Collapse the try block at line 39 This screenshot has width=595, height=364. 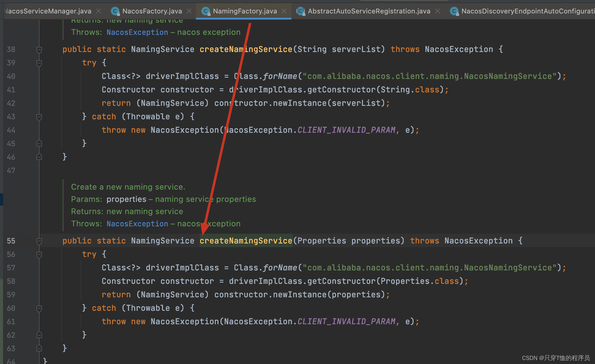tap(39, 63)
